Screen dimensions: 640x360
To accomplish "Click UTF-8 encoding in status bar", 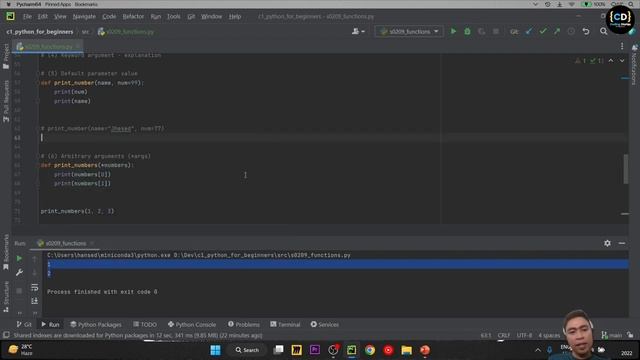I will pos(524,336).
